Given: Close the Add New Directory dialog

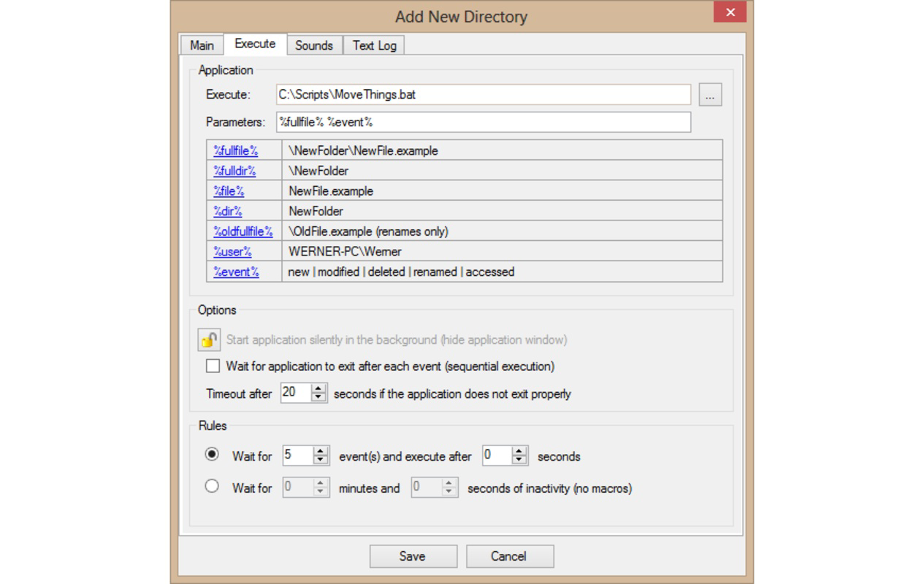Looking at the screenshot, I should [x=730, y=12].
